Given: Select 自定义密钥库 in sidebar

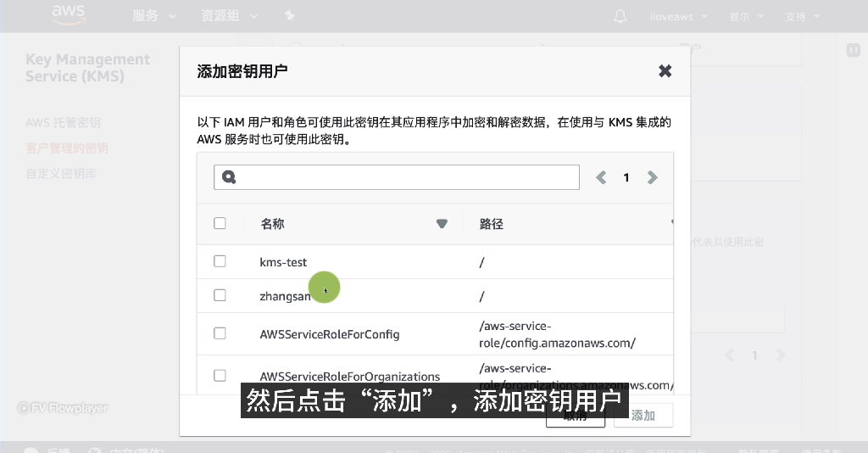Looking at the screenshot, I should click(x=61, y=174).
